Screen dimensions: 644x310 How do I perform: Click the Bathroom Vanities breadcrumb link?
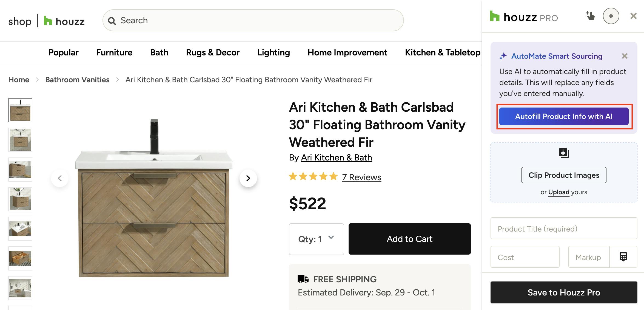point(77,80)
